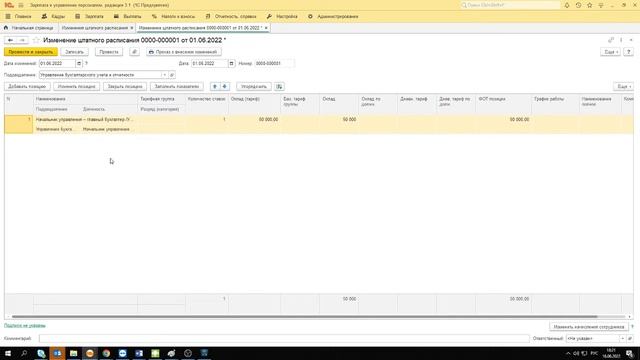Open the Кадры section
Viewport: 640px width, 360px height.
tap(53, 16)
